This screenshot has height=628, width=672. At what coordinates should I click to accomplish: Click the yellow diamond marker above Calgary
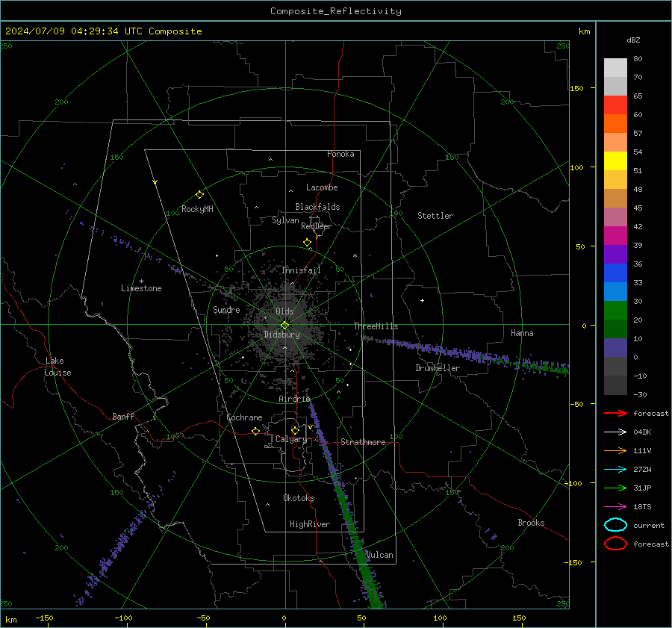pos(295,430)
